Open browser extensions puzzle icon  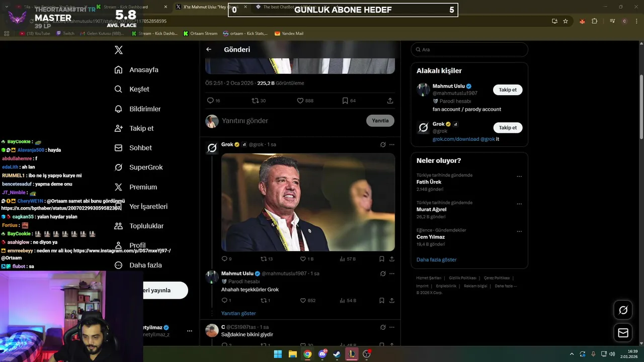594,21
